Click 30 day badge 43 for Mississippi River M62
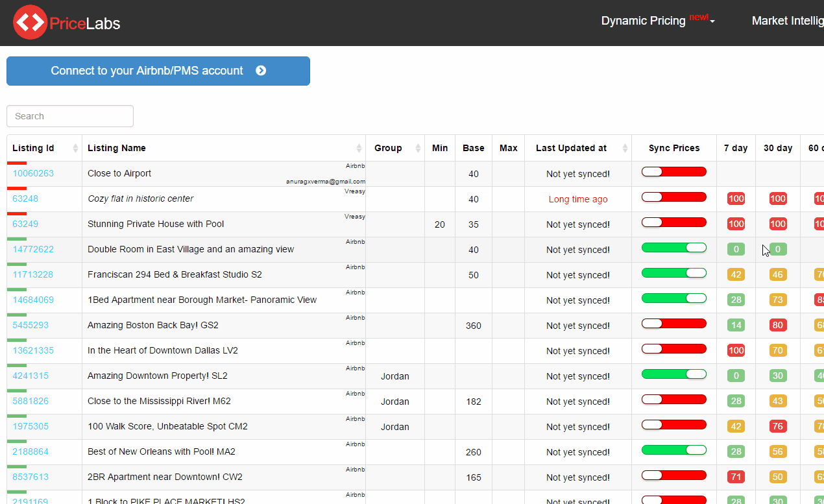 click(778, 402)
